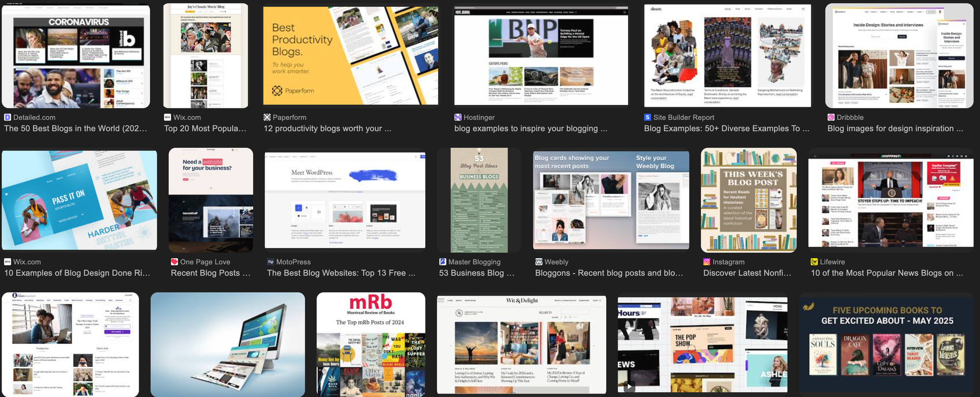The height and width of the screenshot is (397, 980).
Task: Click the Dribbble source name
Action: click(850, 117)
